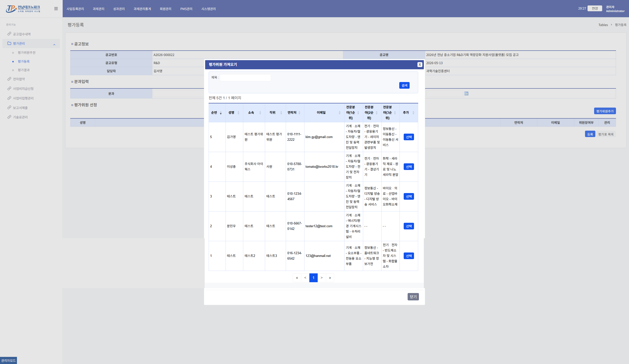The image size is (629, 364).
Task: Sort table by 순번 column arrows
Action: click(221, 113)
